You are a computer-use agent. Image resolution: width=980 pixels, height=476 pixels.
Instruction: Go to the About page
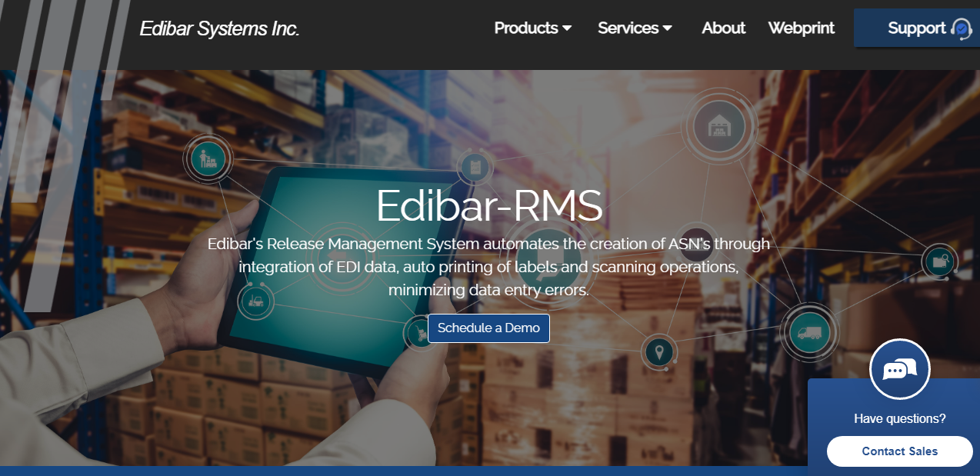click(x=724, y=28)
